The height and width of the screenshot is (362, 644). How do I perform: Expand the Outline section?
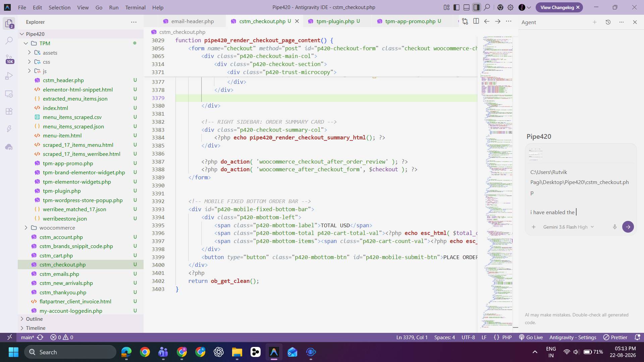(x=34, y=319)
